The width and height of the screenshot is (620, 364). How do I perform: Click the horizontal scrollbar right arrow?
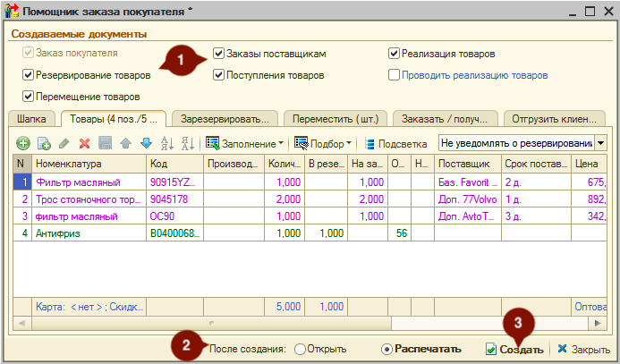tap(598, 324)
